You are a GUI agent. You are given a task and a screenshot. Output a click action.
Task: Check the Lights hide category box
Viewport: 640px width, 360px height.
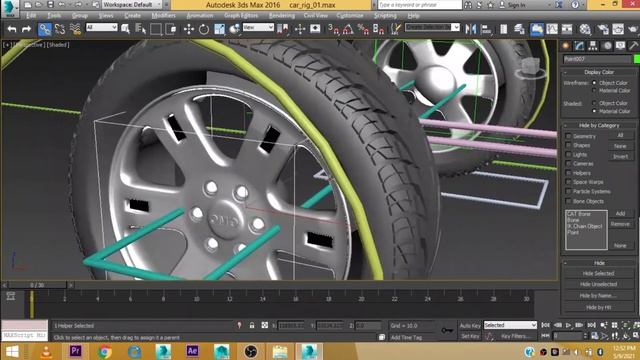pyautogui.click(x=568, y=155)
